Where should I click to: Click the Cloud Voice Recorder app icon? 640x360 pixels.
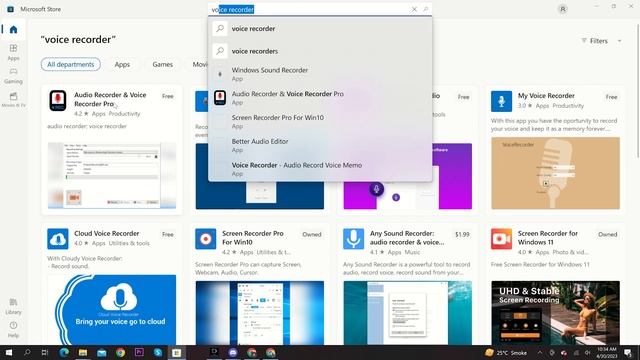point(58,239)
